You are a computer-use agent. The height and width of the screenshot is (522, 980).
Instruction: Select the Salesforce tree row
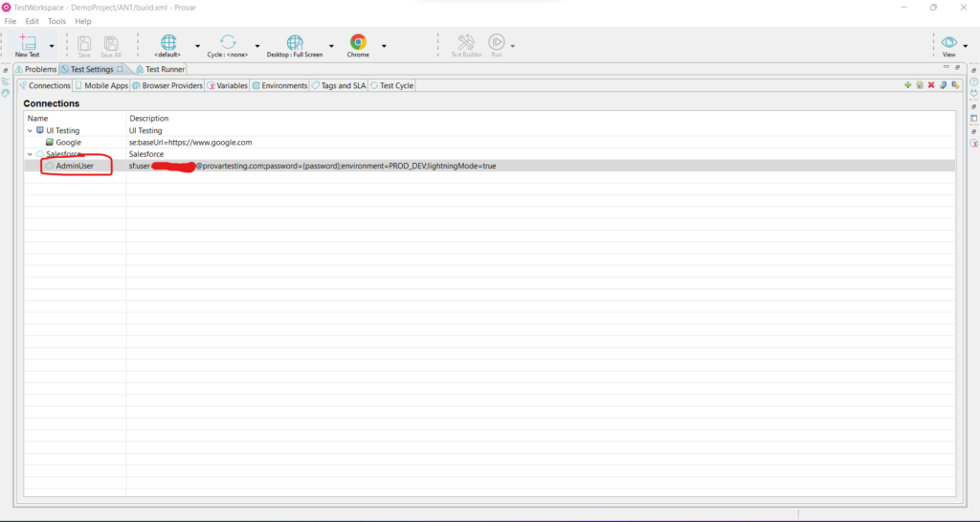489,154
